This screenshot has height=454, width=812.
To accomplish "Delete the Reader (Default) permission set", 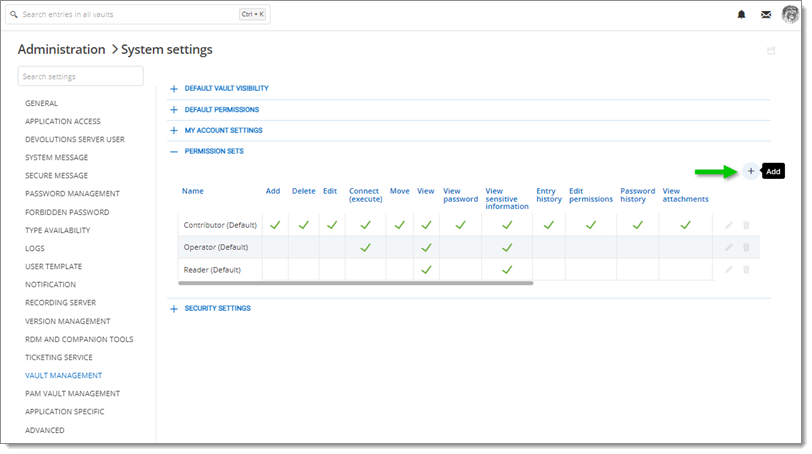I will click(746, 270).
